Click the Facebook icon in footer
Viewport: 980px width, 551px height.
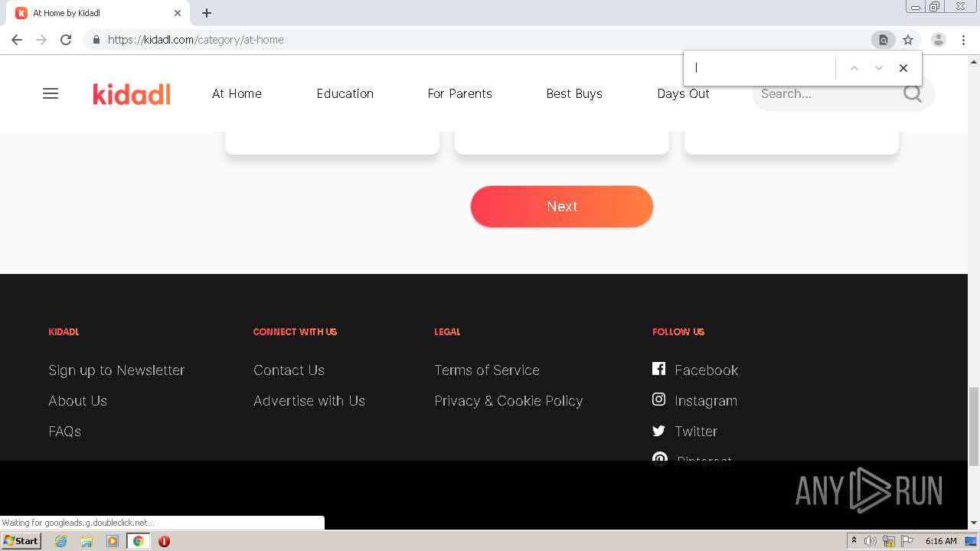pyautogui.click(x=658, y=369)
